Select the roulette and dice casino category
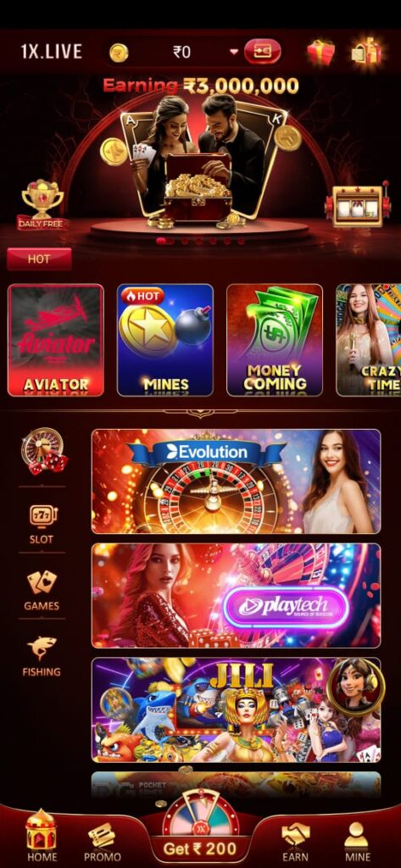The image size is (401, 868). click(42, 453)
